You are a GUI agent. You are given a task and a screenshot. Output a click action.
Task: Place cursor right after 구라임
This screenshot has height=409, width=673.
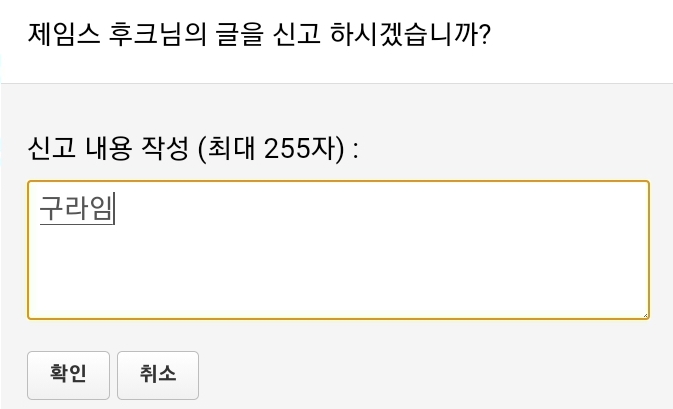[x=115, y=209]
